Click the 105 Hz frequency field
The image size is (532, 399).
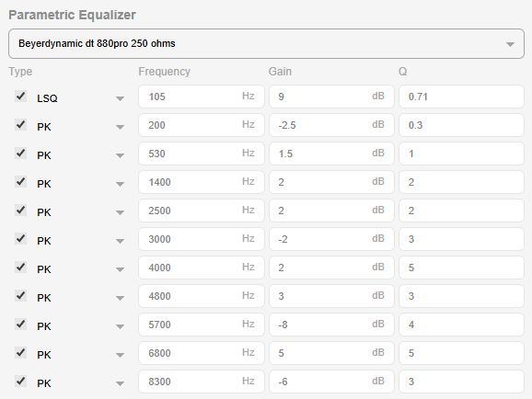tap(202, 97)
